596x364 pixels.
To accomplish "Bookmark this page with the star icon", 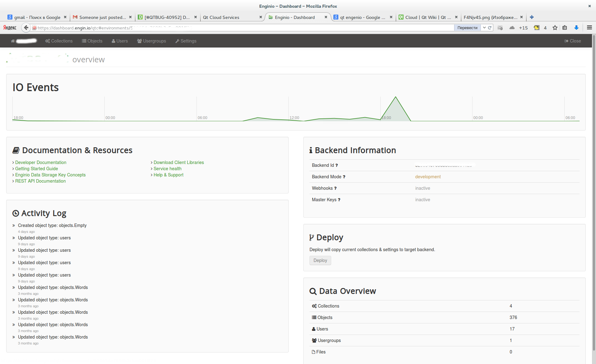I will [555, 28].
